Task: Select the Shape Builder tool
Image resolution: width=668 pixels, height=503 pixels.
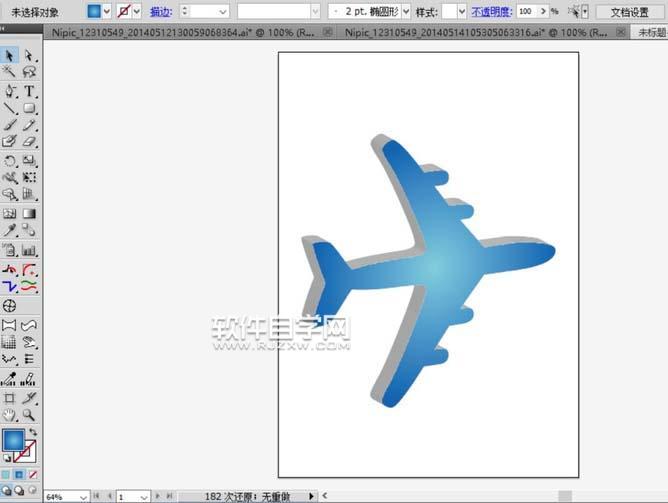Action: 9,194
